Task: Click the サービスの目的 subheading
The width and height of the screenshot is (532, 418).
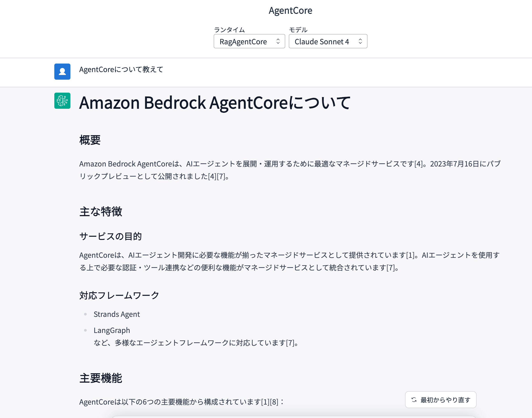Action: [x=110, y=236]
